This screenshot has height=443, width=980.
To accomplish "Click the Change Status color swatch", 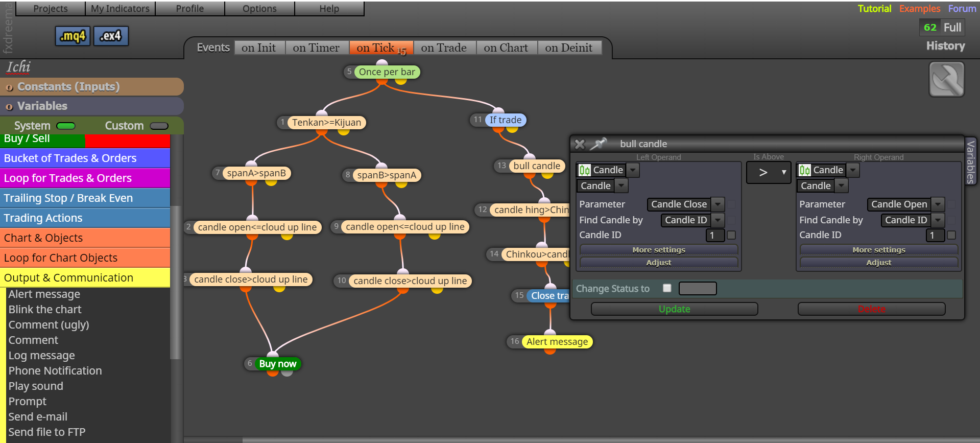I will (x=698, y=289).
